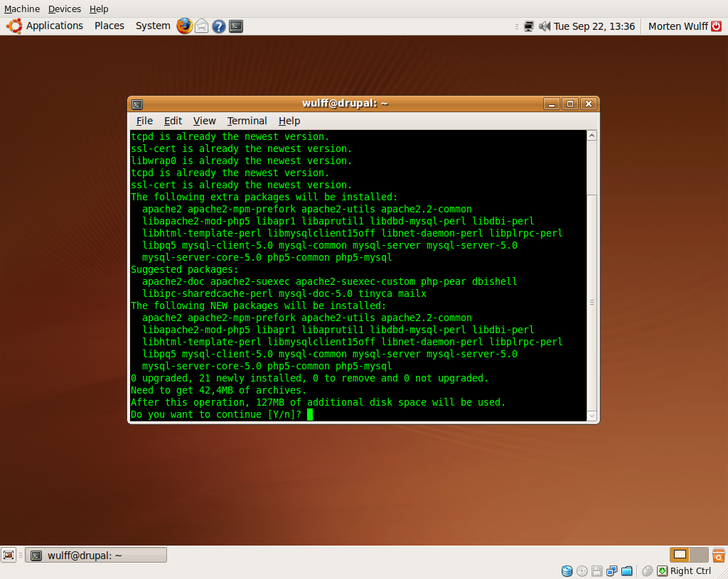This screenshot has height=579, width=728.
Task: Close the wulff@drupal terminal window
Action: (589, 104)
